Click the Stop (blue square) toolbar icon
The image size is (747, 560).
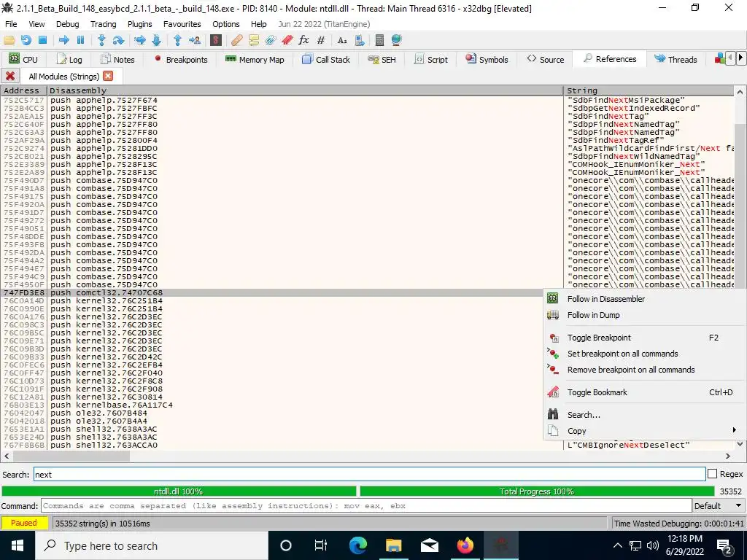click(x=42, y=41)
